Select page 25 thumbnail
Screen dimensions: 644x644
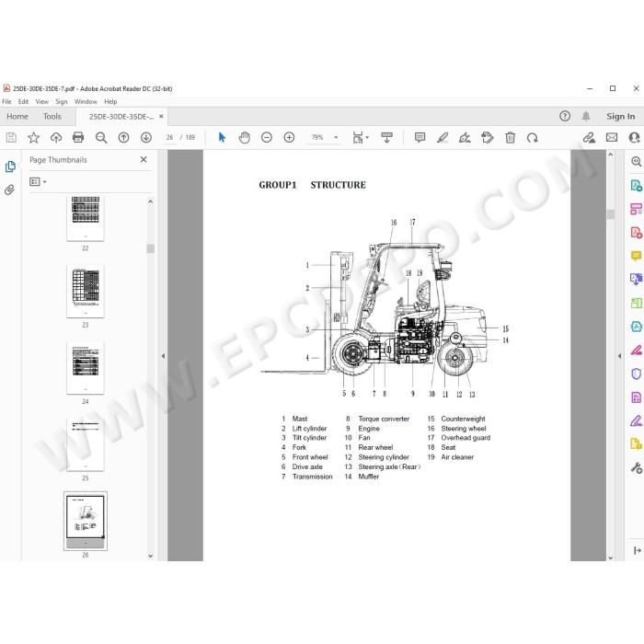pos(86,444)
